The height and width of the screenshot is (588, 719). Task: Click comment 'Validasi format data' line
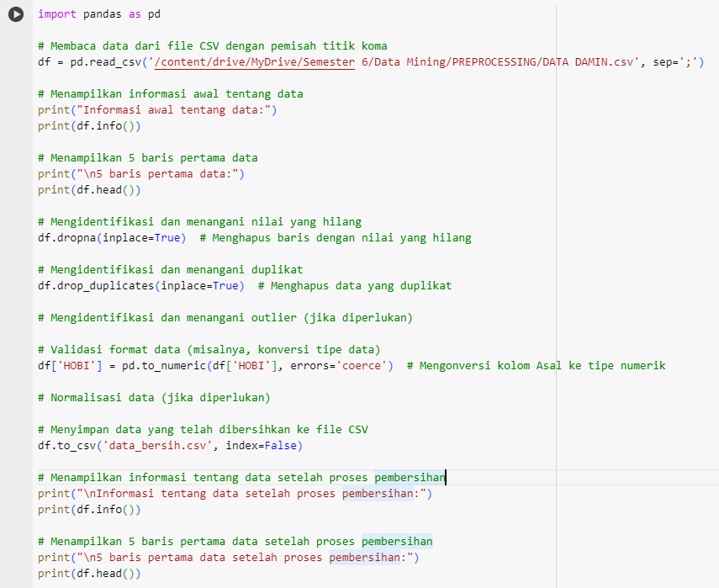[209, 350]
